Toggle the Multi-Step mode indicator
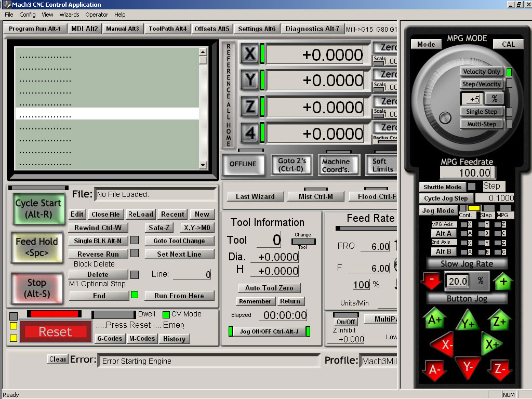Image resolution: width=532 pixels, height=399 pixels. point(509,124)
